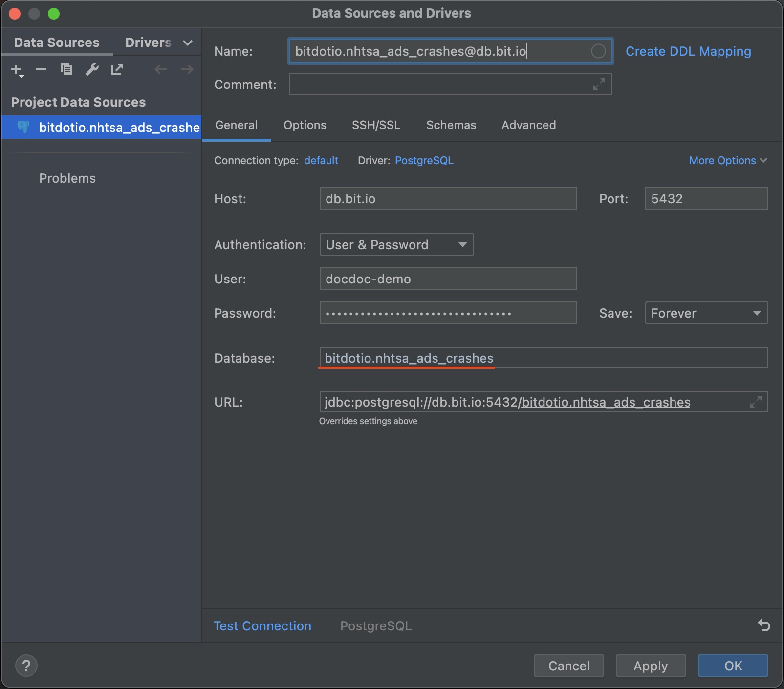Viewport: 784px width, 689px height.
Task: Navigate forward with the right arrow icon
Action: (187, 70)
